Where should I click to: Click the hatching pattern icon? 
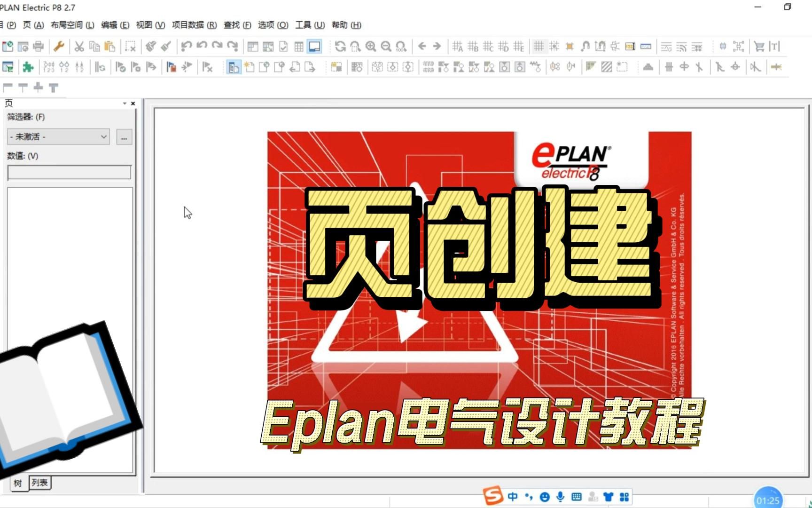[607, 67]
